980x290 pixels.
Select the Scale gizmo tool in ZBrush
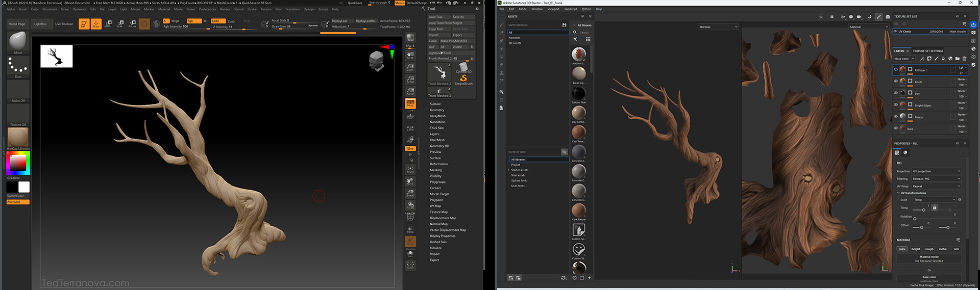(x=120, y=24)
